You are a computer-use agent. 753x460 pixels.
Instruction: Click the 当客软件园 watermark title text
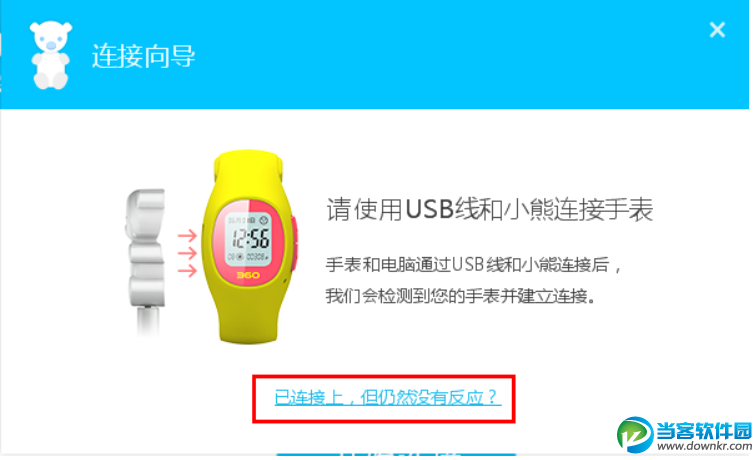(704, 431)
